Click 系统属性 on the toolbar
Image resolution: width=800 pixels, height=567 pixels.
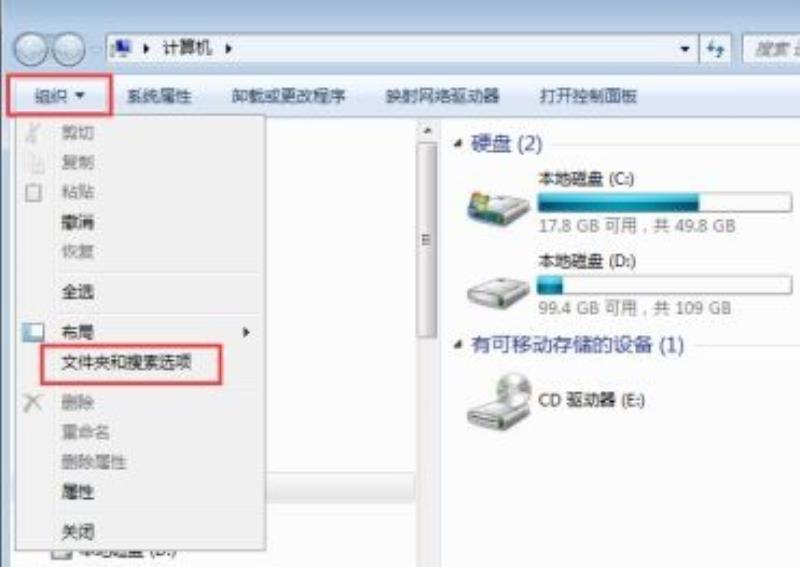159,95
